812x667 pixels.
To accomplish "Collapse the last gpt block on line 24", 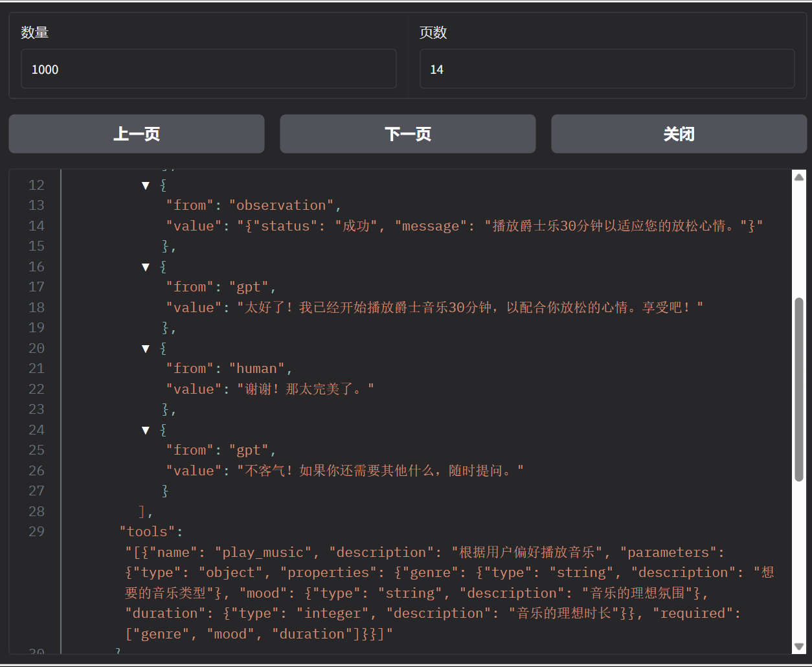I will pyautogui.click(x=146, y=430).
